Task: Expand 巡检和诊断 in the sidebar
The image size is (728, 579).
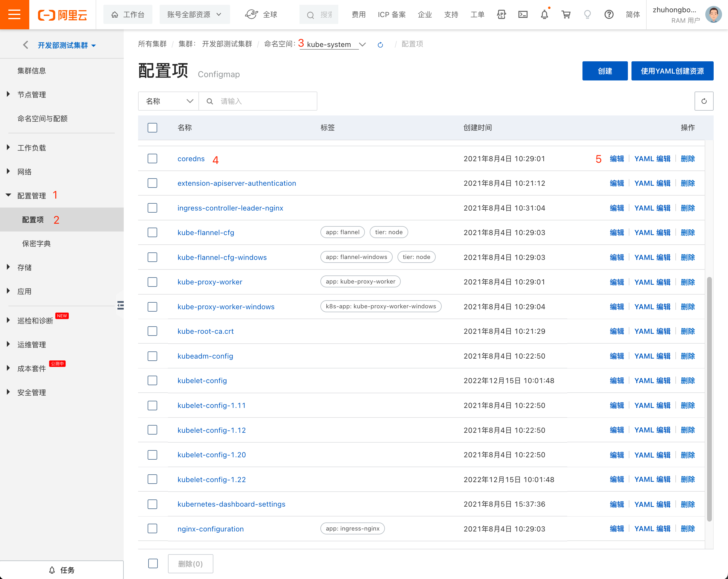Action: coord(35,320)
